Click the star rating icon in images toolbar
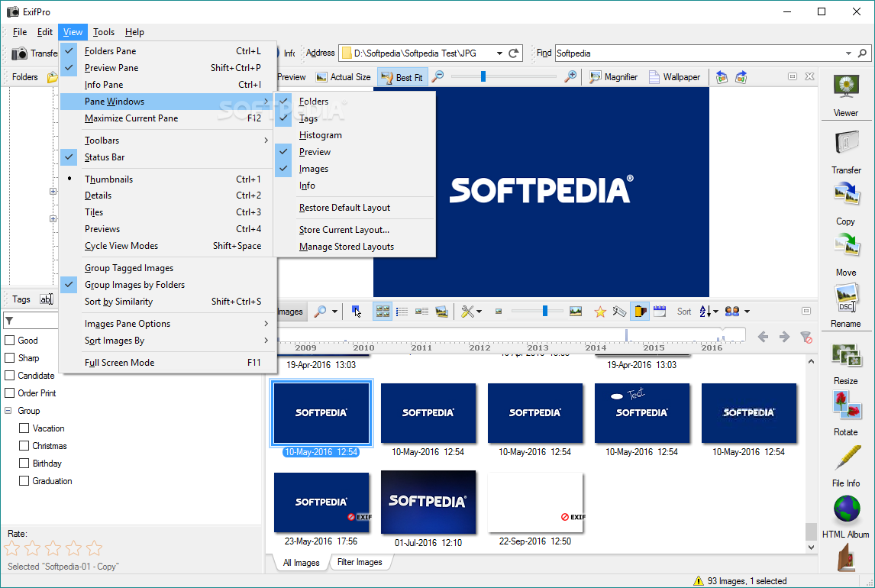Image resolution: width=875 pixels, height=588 pixels. [x=600, y=312]
